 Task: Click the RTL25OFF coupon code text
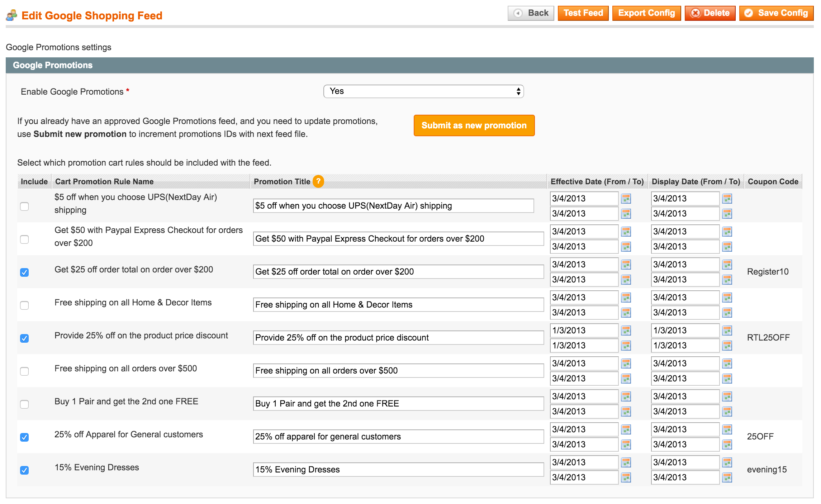tap(768, 338)
